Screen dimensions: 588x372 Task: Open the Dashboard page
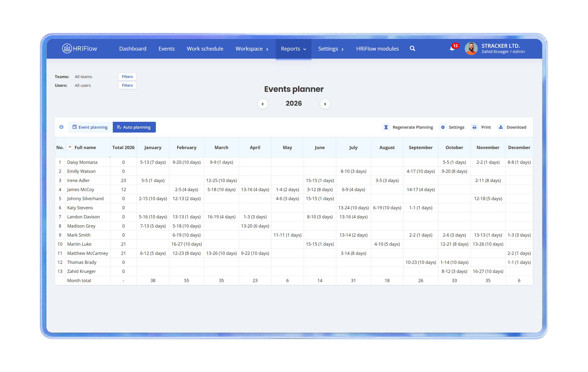[x=133, y=49]
